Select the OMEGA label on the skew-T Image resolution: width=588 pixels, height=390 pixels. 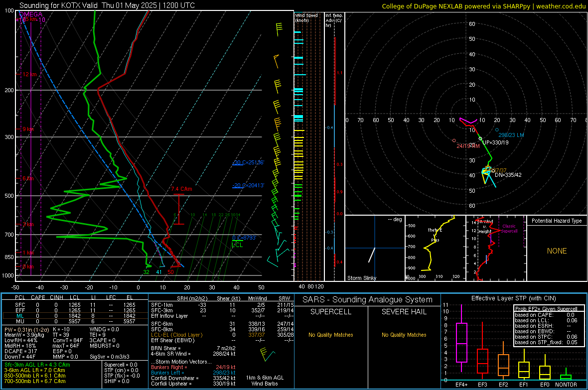pos(30,14)
